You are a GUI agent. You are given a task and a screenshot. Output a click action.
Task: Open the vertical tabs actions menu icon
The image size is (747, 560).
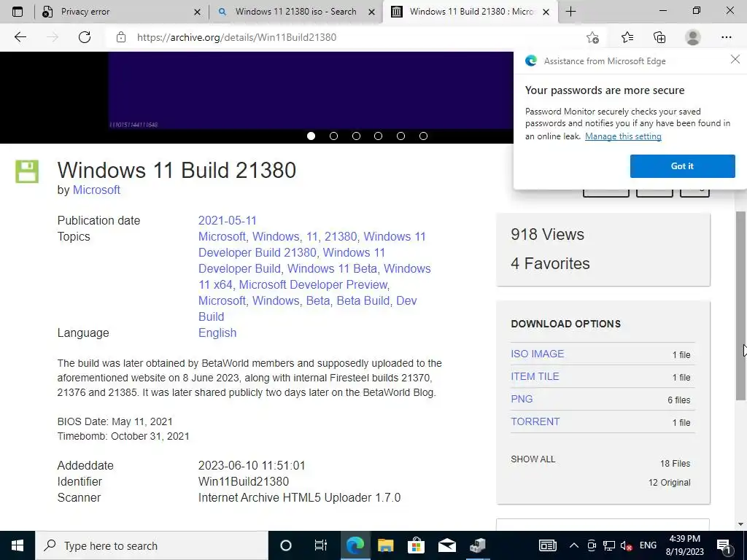[18, 12]
